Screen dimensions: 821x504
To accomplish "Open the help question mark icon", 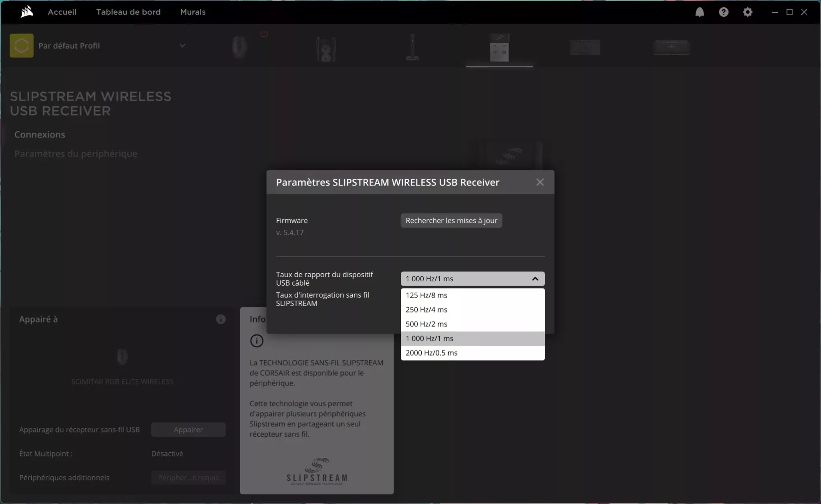I will coord(724,12).
